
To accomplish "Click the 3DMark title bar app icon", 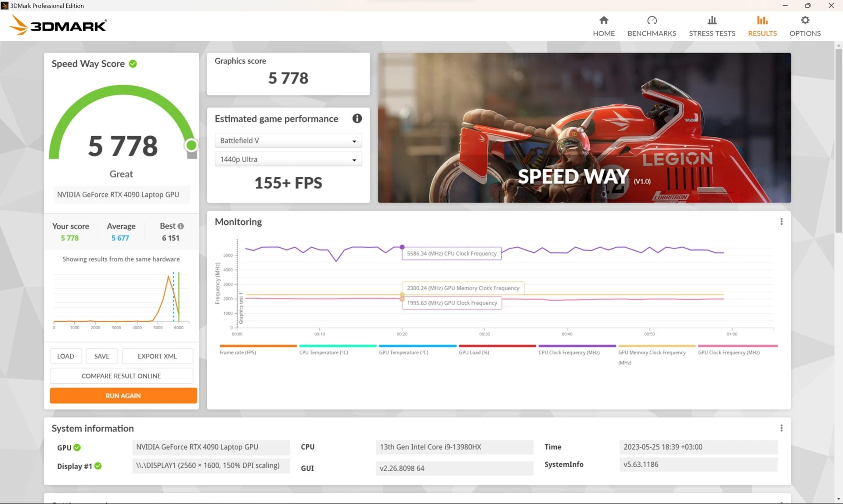I will [x=5, y=6].
